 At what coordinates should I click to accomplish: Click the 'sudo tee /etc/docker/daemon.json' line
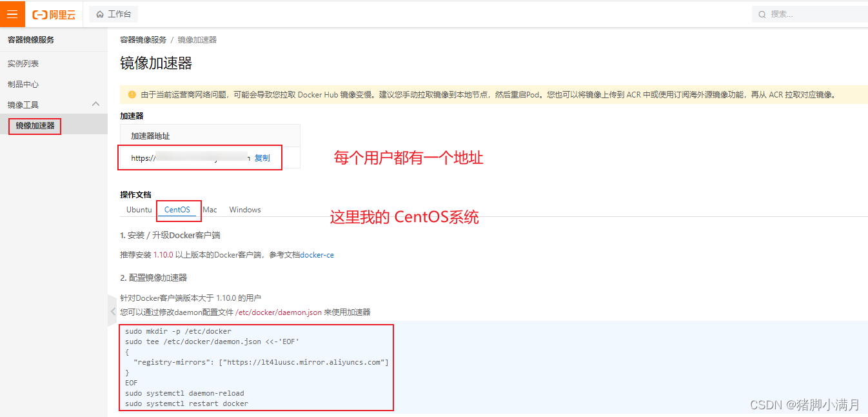212,342
